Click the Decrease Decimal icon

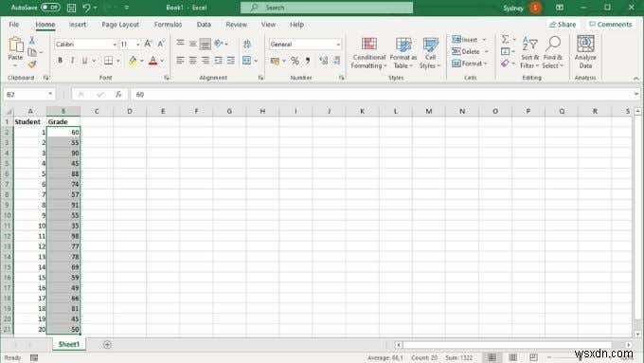(x=337, y=61)
